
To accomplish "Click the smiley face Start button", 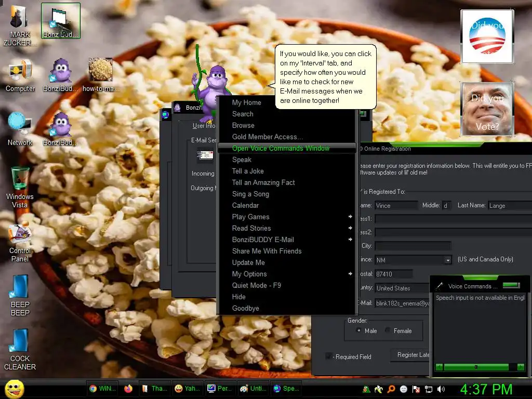I will click(x=14, y=389).
